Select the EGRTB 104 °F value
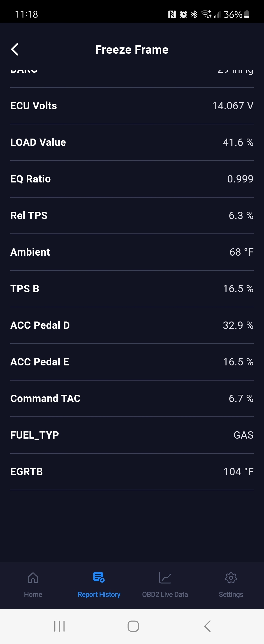 238,472
